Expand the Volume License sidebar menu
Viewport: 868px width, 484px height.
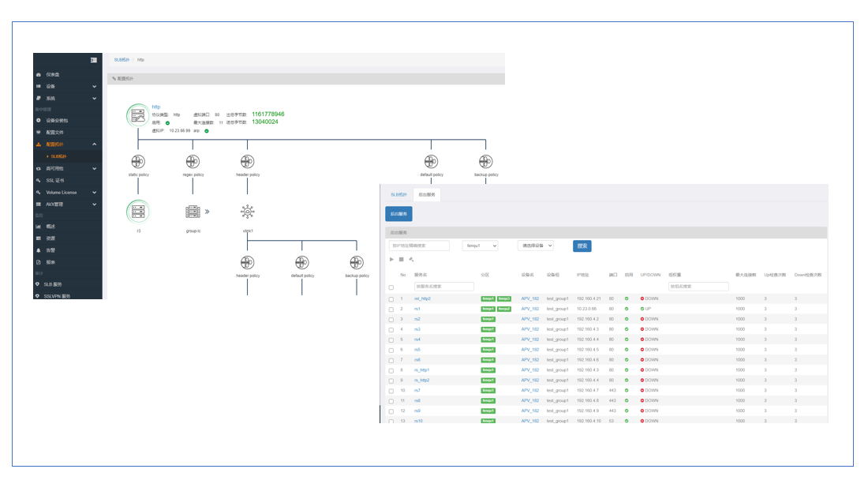coord(67,192)
